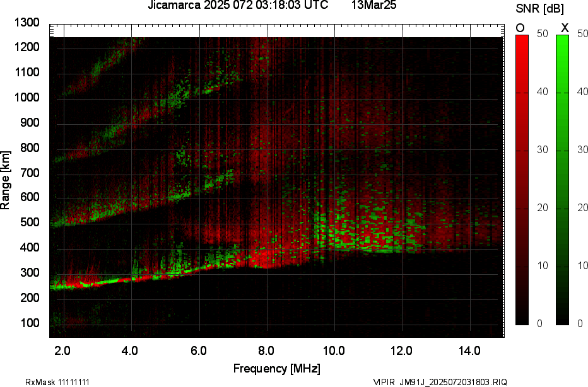Select the 'Range [km]' y-axis title
Screen dimensions: 588x387
coord(5,180)
